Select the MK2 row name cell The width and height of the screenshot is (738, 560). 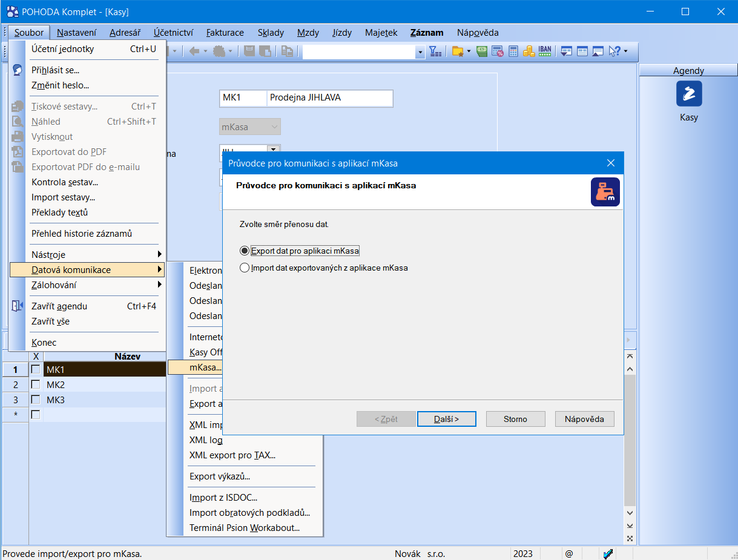pyautogui.click(x=105, y=384)
